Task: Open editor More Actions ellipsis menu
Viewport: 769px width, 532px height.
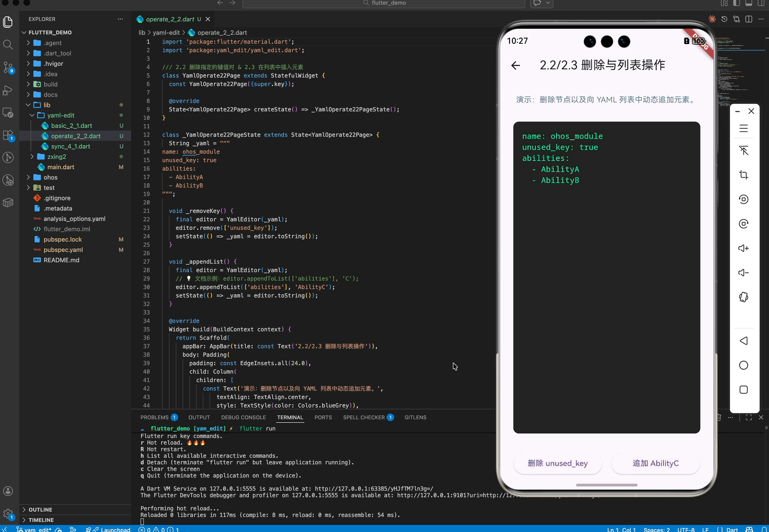Action: coord(761,19)
